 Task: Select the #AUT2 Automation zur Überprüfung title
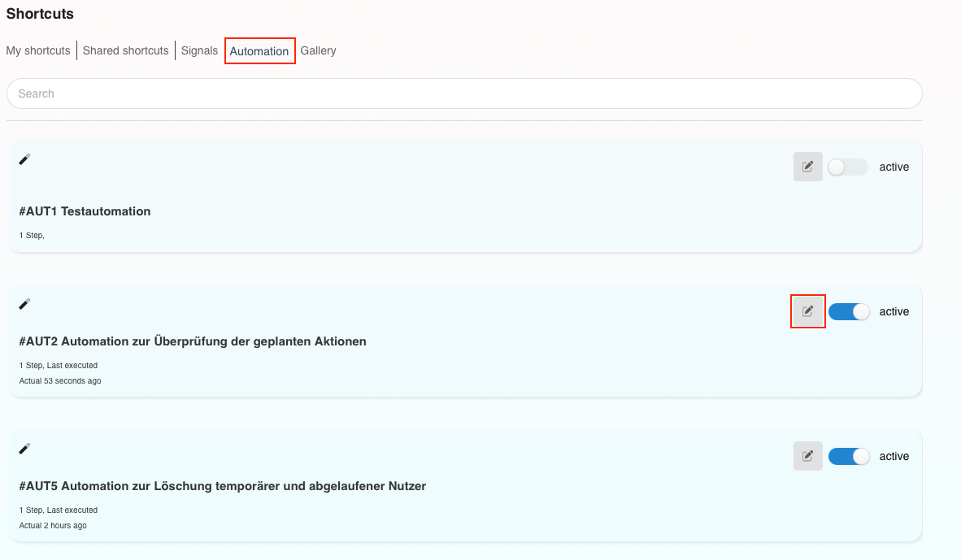(193, 341)
